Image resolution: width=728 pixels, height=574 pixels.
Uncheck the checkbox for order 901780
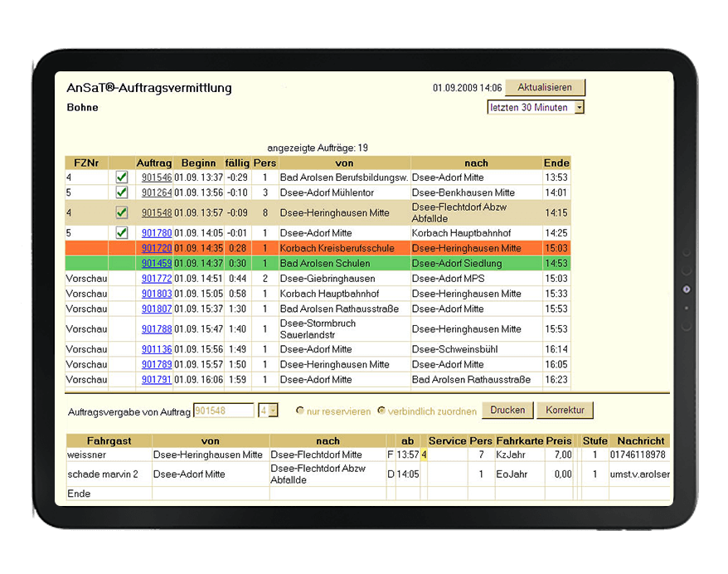click(121, 233)
